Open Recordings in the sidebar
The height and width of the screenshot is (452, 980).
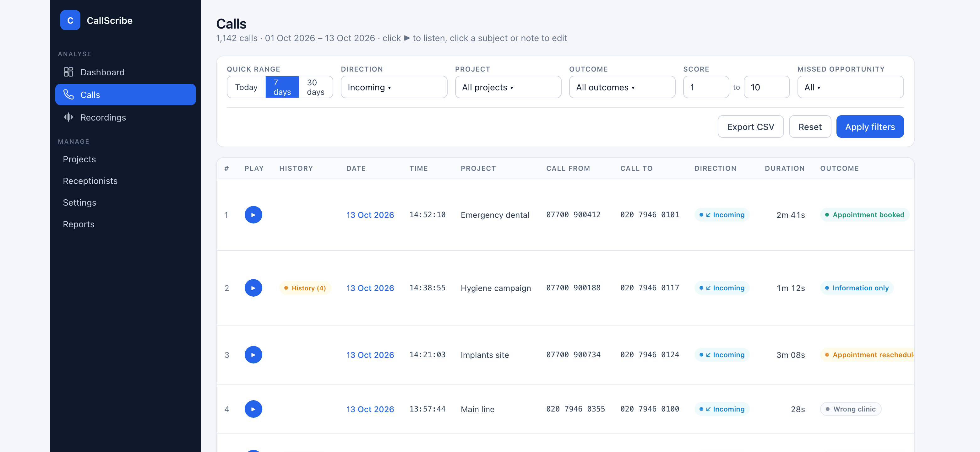125,117
